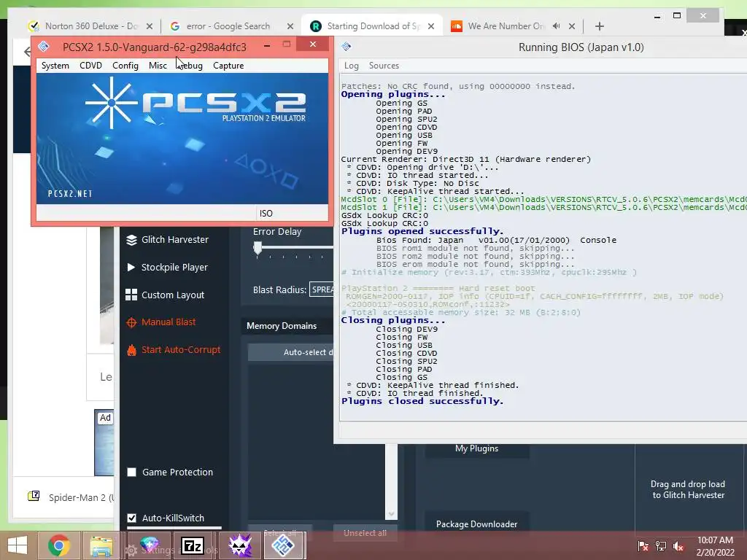Open the Package Downloader
Screen dimensions: 747x560
(x=477, y=524)
